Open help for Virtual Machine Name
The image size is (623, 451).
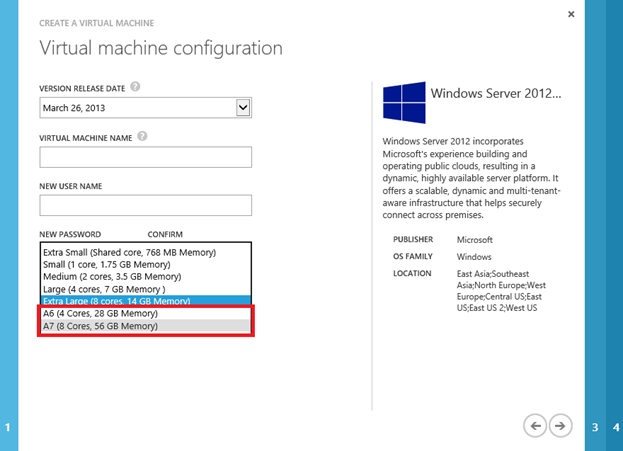coord(142,136)
